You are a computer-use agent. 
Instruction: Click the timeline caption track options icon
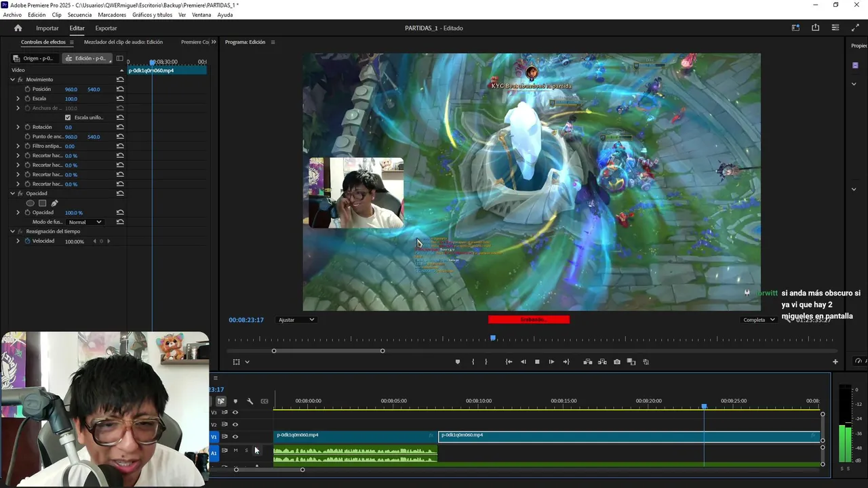tap(264, 401)
